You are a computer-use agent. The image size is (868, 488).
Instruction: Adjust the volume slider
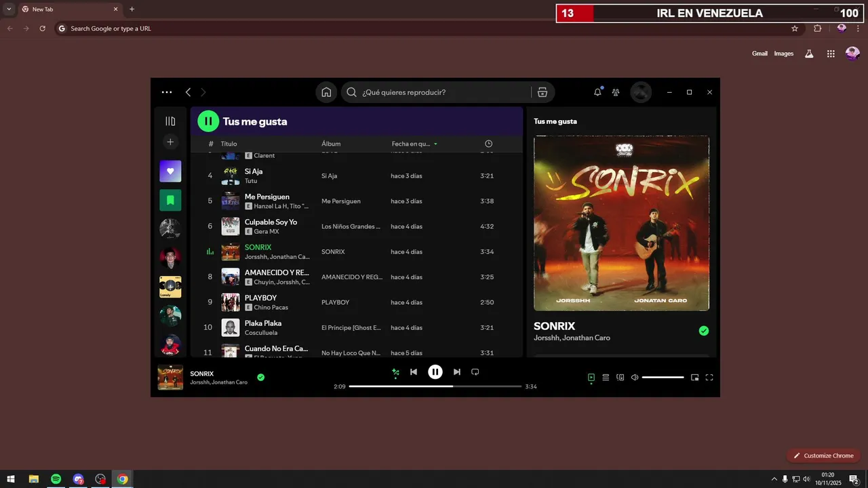663,378
